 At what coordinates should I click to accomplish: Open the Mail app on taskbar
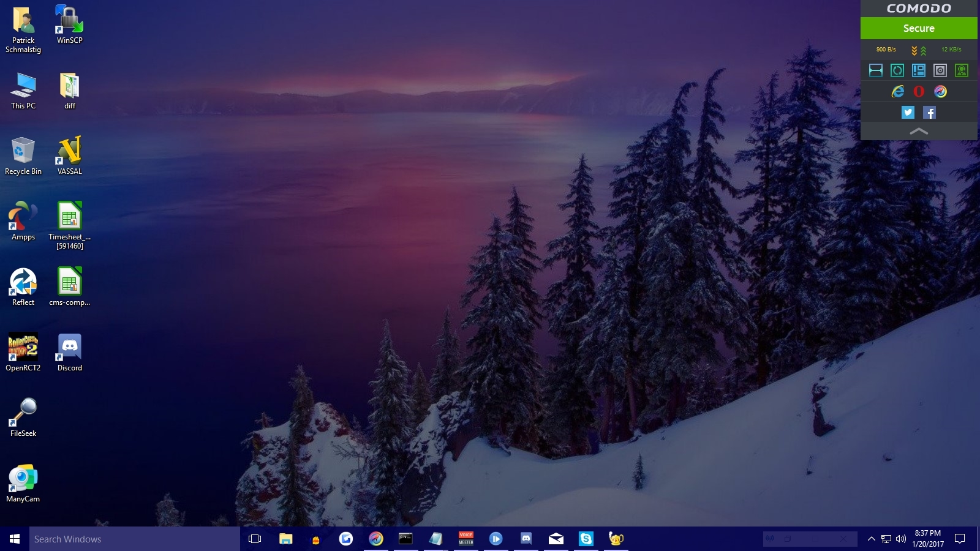point(556,539)
